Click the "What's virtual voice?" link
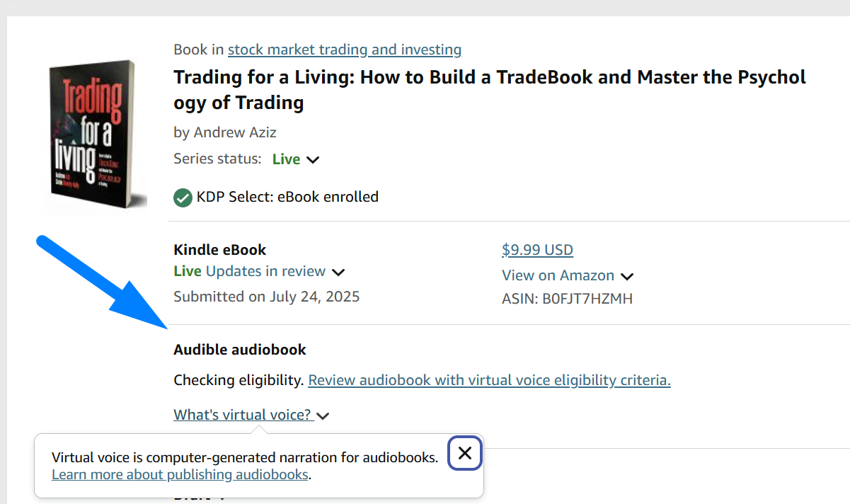Viewport: 850px width, 504px height. [243, 415]
